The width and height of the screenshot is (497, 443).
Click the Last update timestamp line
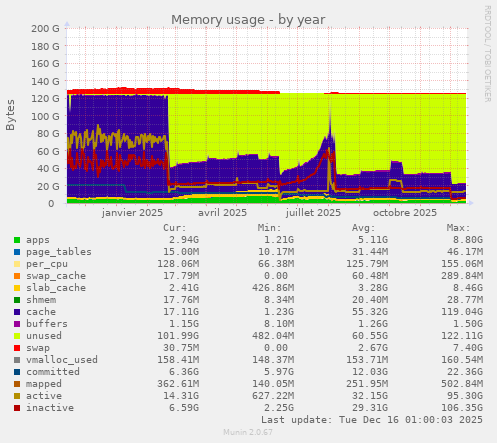click(x=372, y=420)
